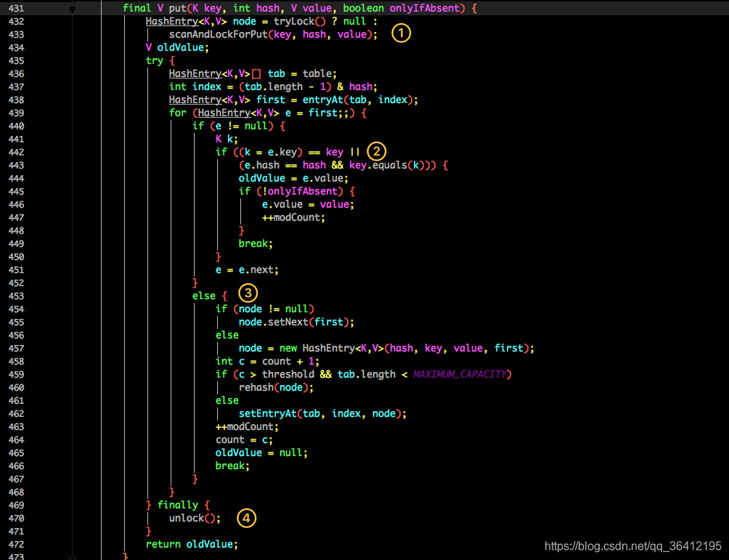The height and width of the screenshot is (560, 729).
Task: Click line number 460 in the gutter
Action: pos(16,387)
